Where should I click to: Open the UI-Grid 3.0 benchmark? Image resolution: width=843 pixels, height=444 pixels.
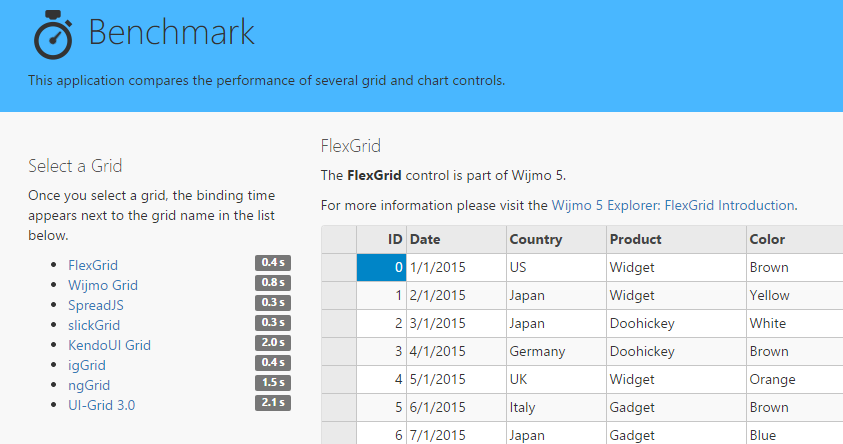point(102,405)
